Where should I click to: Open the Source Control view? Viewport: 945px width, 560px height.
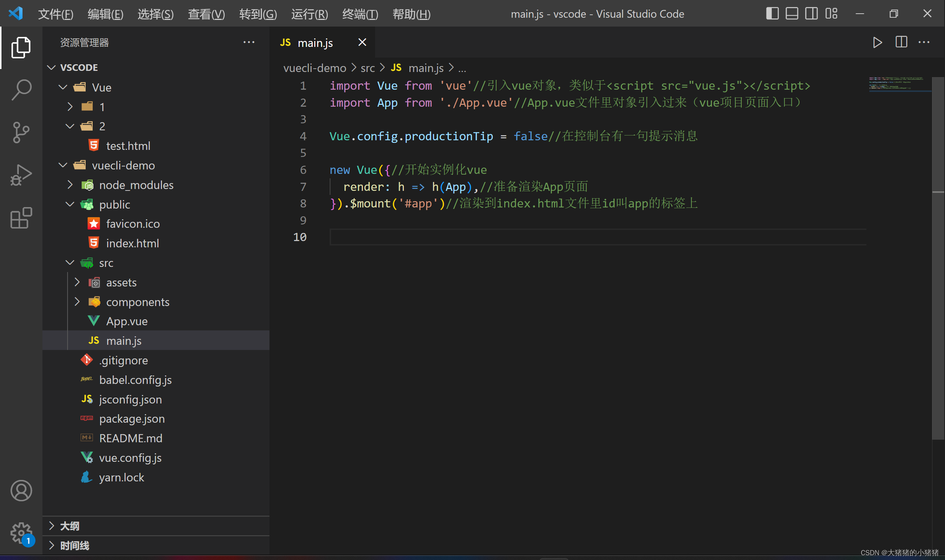point(21,133)
